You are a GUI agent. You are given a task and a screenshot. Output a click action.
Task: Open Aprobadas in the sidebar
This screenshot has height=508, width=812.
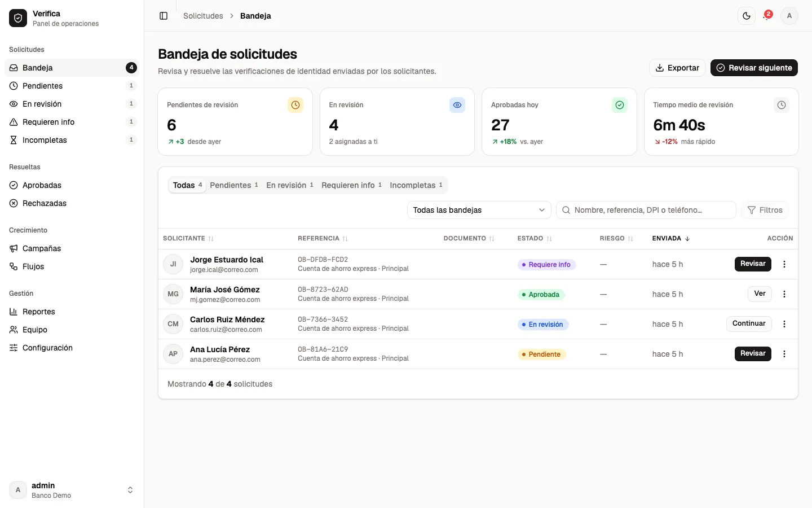[72, 185]
